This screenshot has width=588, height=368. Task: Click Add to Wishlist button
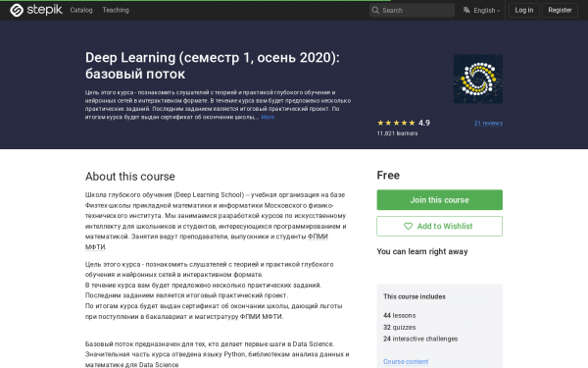(x=439, y=226)
